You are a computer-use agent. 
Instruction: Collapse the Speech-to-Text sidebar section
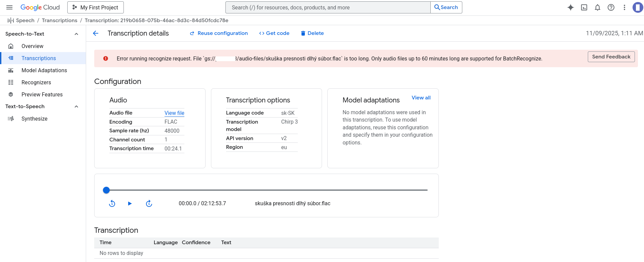[x=76, y=34]
